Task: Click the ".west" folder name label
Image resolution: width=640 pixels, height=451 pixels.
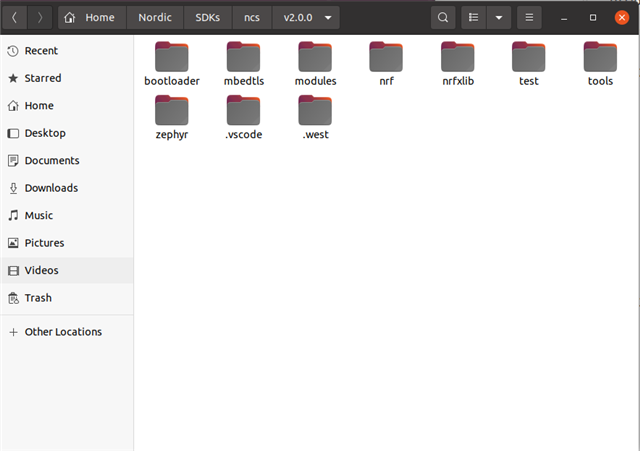Action: [x=316, y=135]
